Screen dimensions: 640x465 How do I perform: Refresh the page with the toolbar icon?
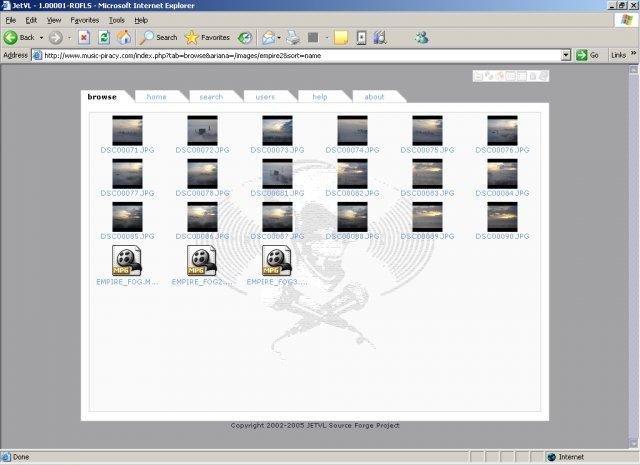point(104,38)
